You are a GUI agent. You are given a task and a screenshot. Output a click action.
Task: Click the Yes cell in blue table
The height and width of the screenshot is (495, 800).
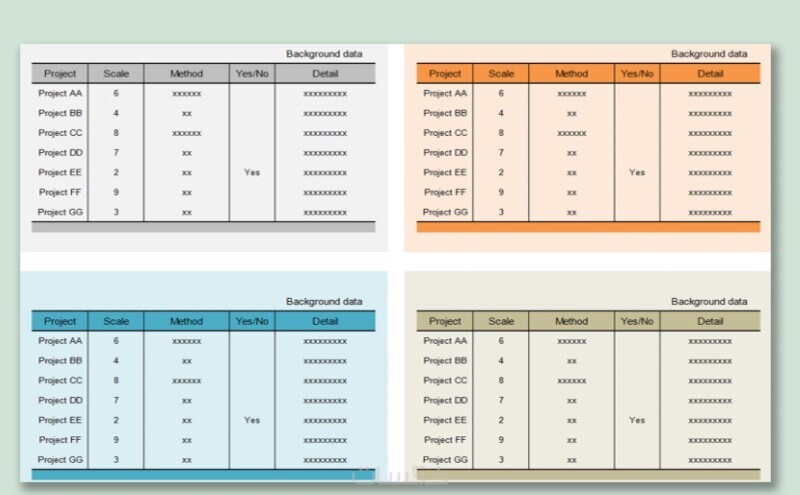pyautogui.click(x=252, y=420)
